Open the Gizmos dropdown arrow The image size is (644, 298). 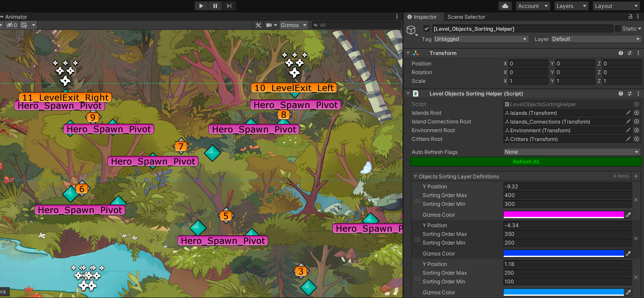[x=305, y=25]
